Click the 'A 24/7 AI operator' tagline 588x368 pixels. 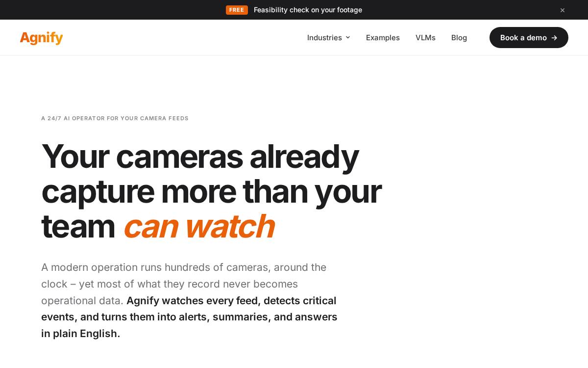(115, 118)
